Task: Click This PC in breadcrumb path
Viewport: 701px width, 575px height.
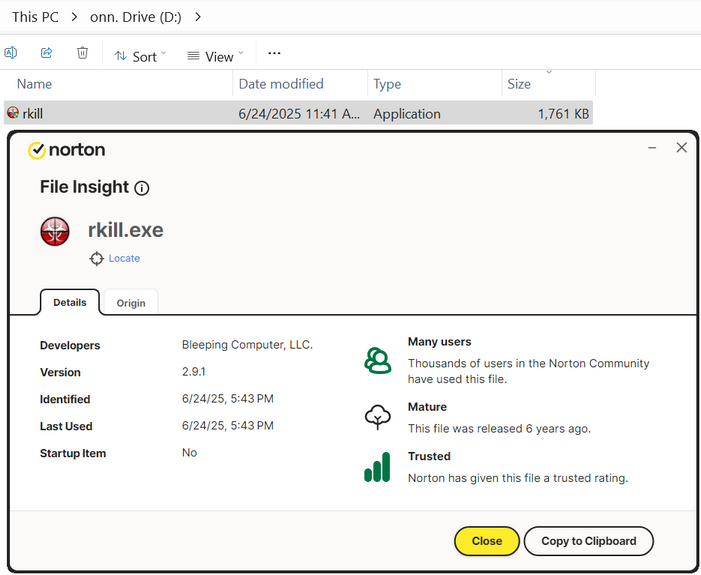Action: 35,17
